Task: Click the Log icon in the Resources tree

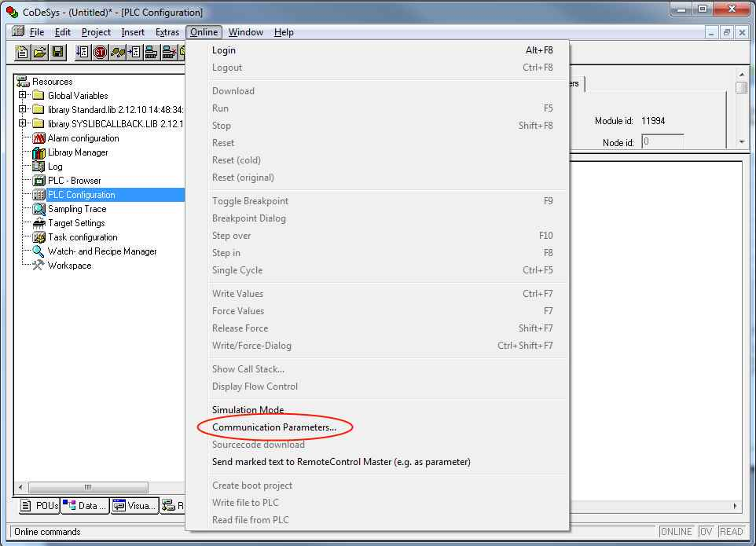Action: click(39, 167)
